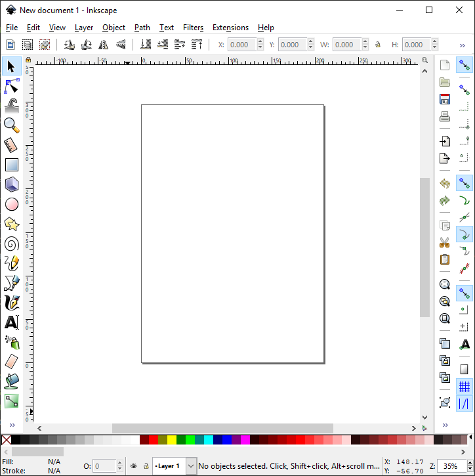Click the Duplicate selected objects icon
The width and height of the screenshot is (475, 476).
tap(445, 343)
